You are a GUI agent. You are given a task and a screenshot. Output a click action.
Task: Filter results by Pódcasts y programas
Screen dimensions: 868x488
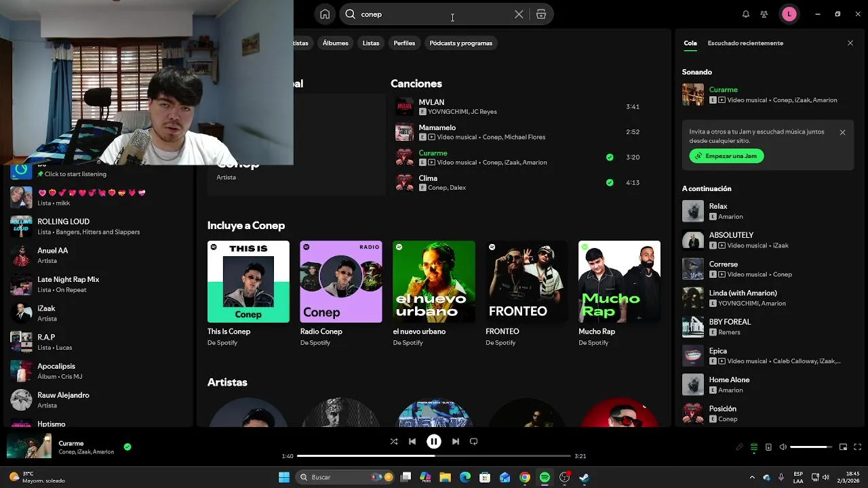click(x=461, y=43)
